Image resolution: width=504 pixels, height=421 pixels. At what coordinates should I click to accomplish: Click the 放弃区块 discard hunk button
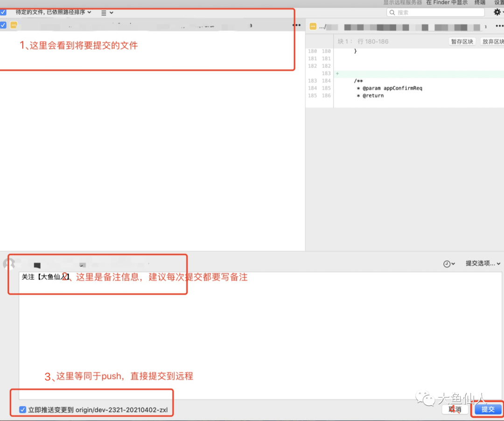point(492,41)
